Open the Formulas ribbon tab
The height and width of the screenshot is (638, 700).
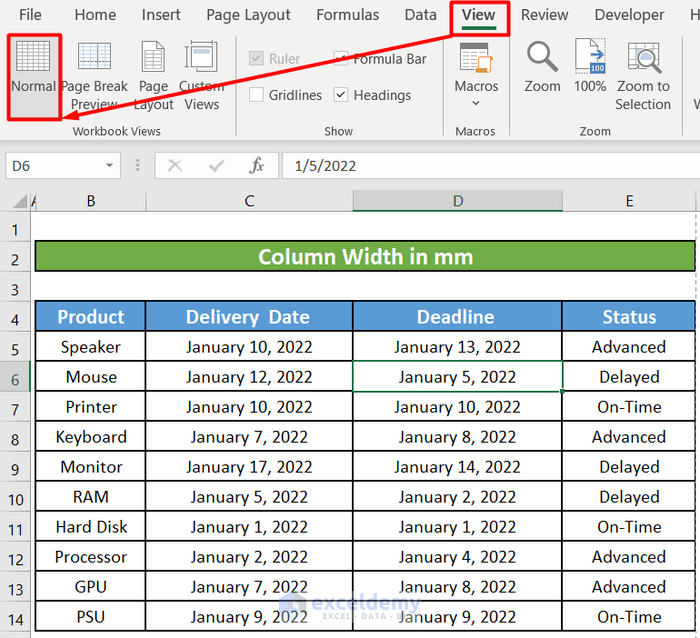point(347,15)
